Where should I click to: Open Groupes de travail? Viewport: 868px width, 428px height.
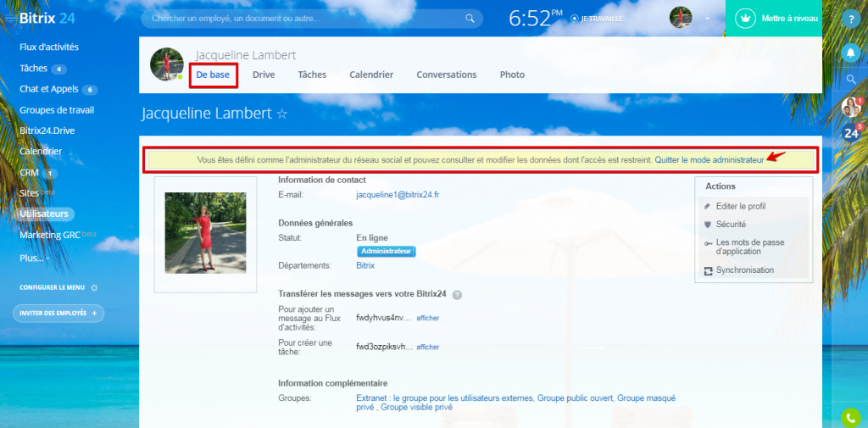(x=57, y=110)
